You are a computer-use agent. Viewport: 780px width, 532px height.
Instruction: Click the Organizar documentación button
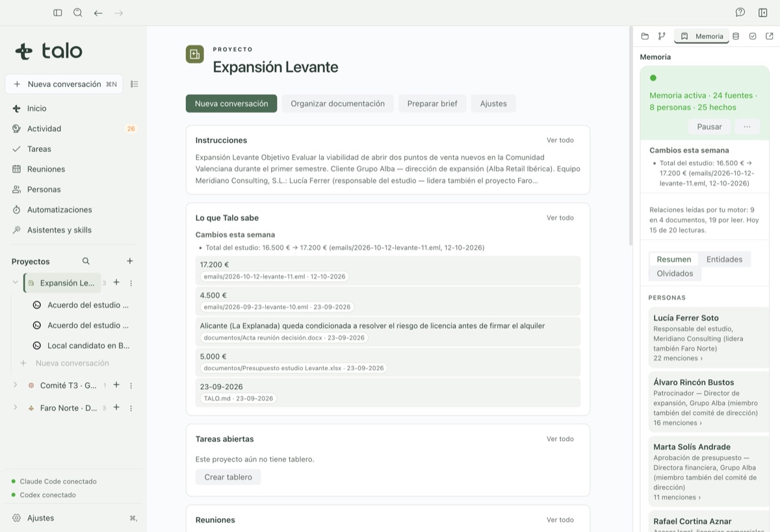(x=337, y=104)
